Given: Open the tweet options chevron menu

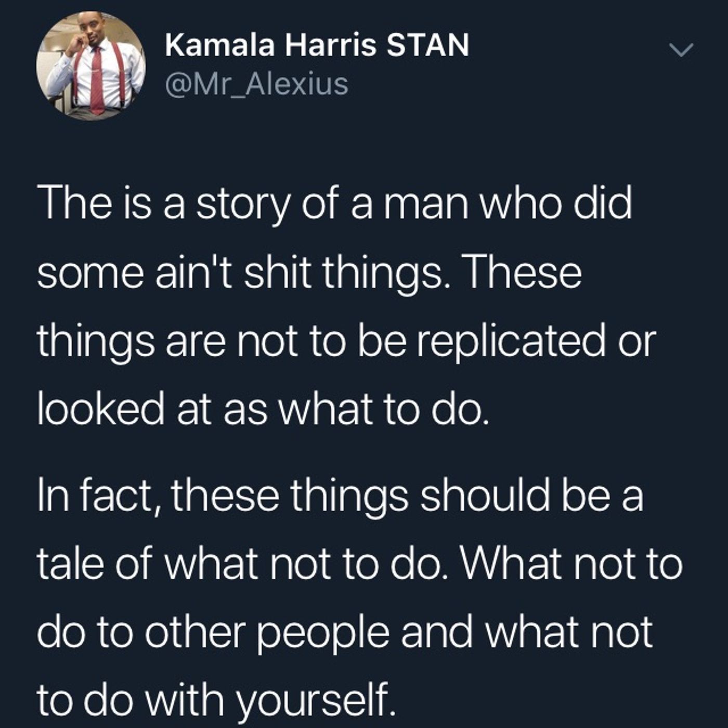Looking at the screenshot, I should (x=681, y=50).
